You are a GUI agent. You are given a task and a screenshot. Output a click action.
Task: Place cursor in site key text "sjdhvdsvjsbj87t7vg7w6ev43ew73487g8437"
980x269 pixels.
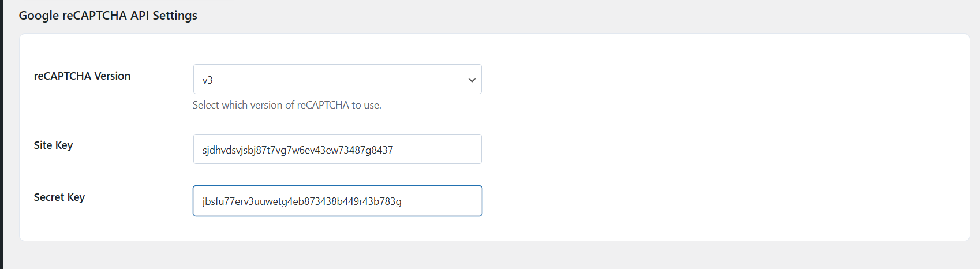tap(297, 150)
